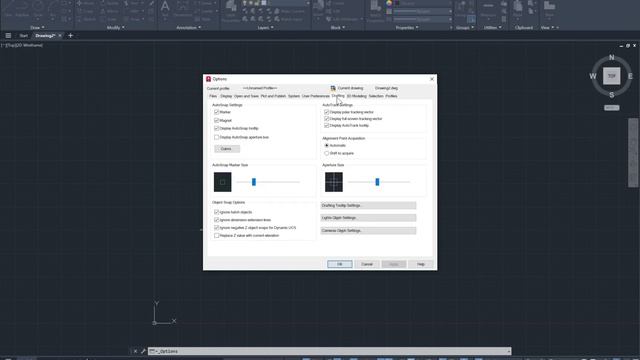This screenshot has height=360, width=640.
Task: Open the WCS dropdown under ViewCube
Action: pos(611,108)
